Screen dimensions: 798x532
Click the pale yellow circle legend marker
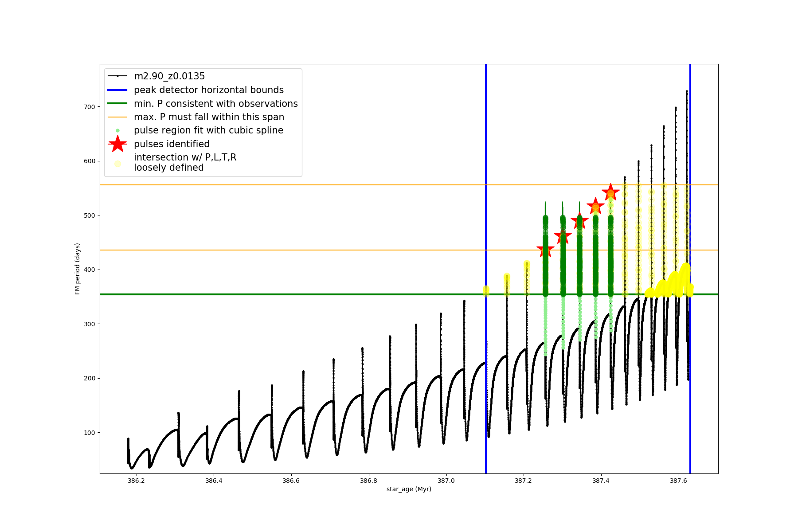click(117, 164)
